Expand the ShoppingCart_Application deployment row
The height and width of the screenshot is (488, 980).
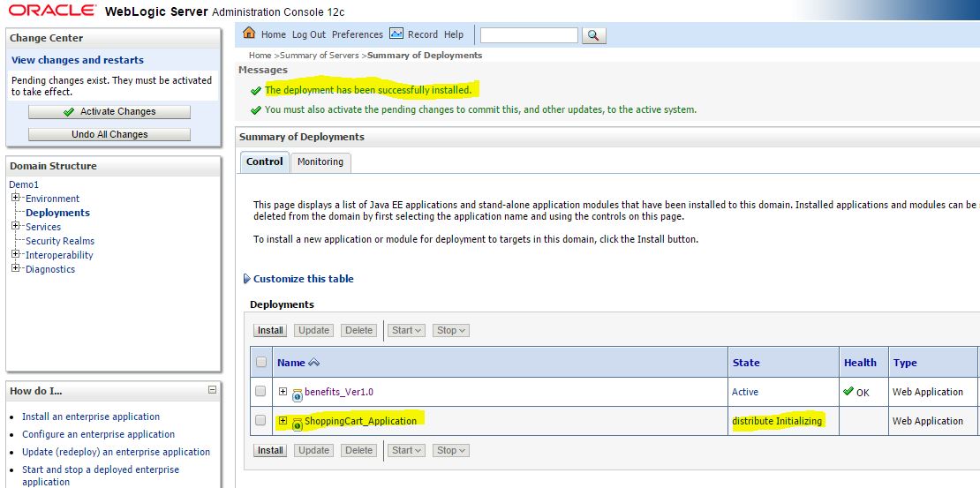click(283, 421)
